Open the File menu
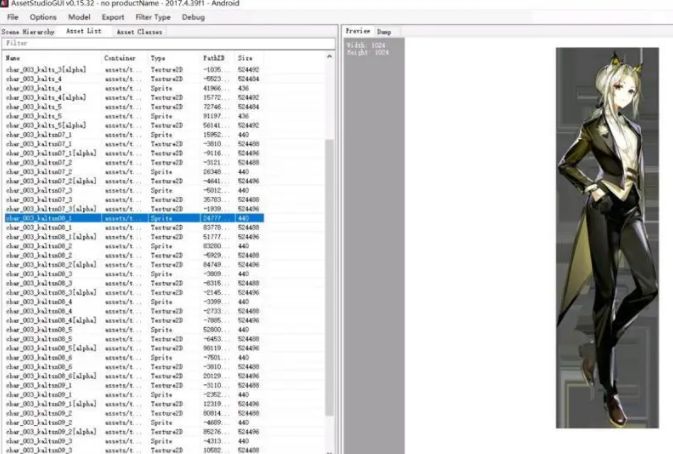 [13, 17]
